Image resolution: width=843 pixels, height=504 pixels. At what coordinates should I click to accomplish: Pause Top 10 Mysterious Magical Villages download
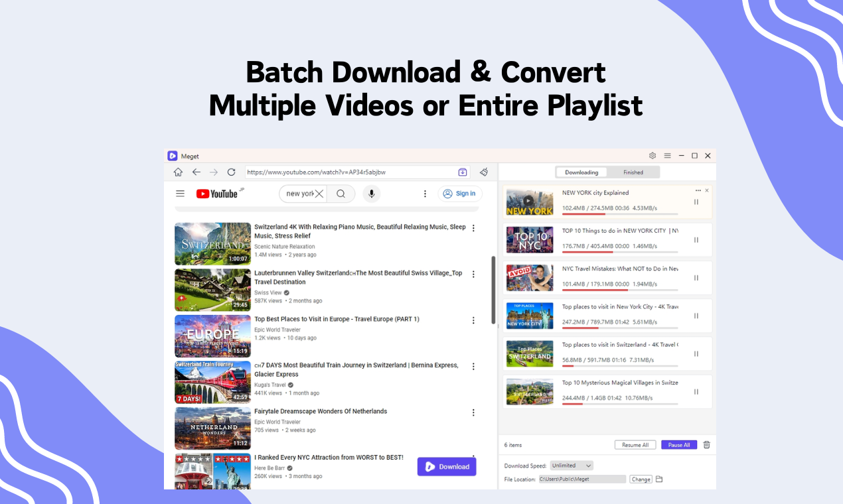point(696,391)
